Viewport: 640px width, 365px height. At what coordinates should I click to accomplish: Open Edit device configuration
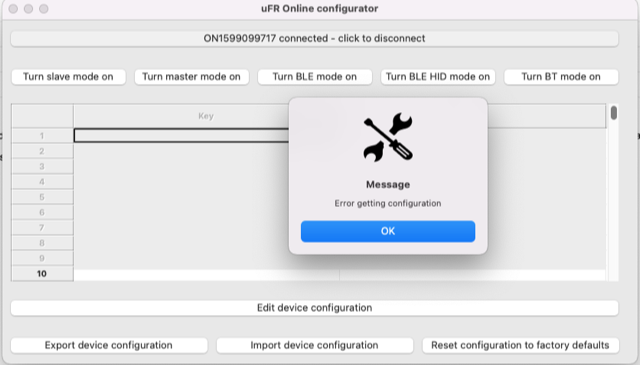[x=314, y=308]
